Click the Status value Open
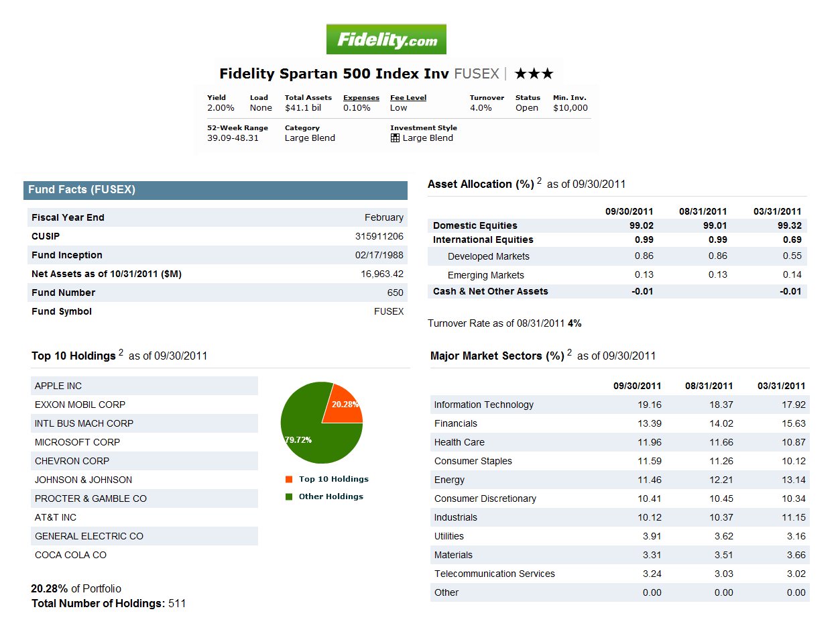 pos(527,108)
